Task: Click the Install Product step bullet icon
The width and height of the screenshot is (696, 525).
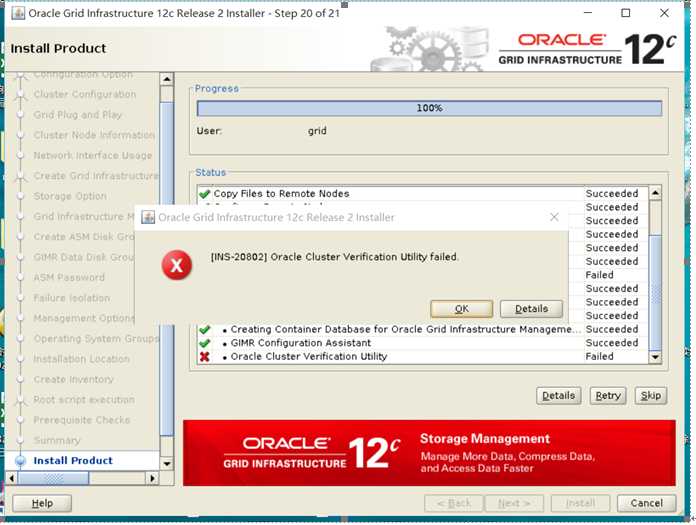Action: coord(20,461)
